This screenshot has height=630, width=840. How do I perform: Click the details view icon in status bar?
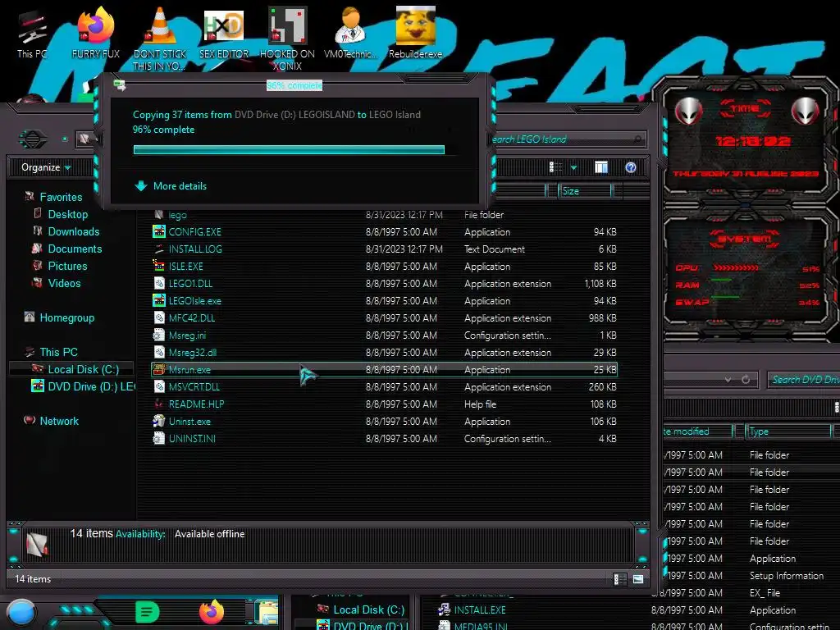click(x=620, y=579)
